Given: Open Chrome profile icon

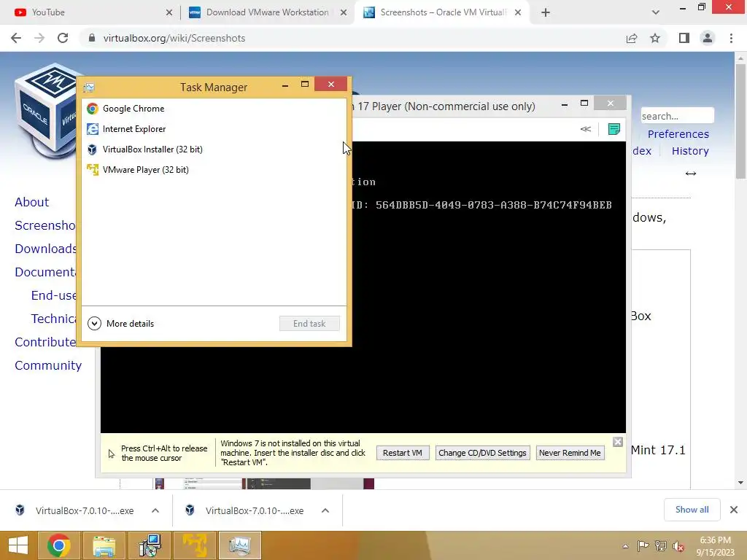Looking at the screenshot, I should (x=708, y=38).
